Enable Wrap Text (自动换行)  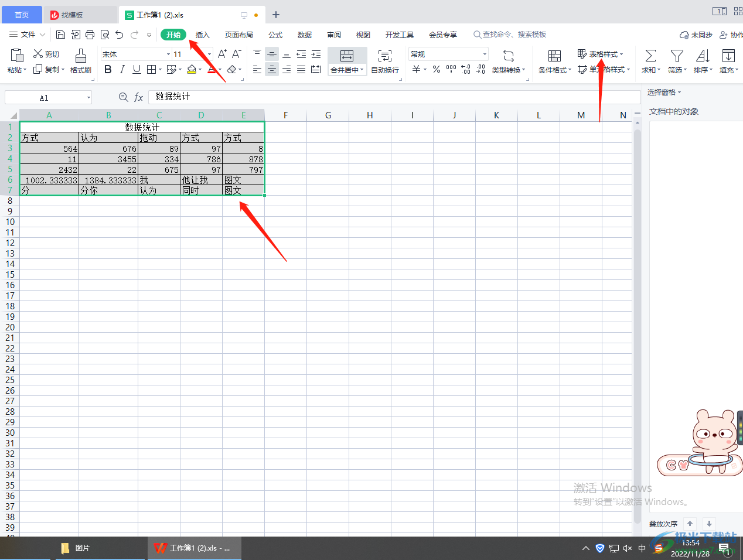385,61
